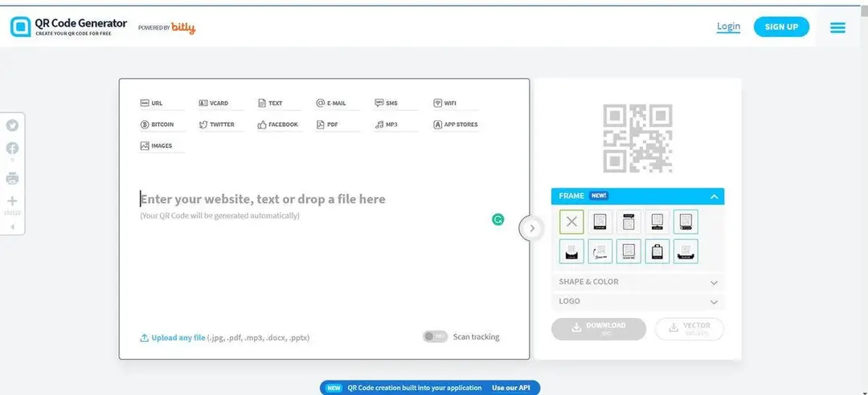Viewport: 868px width, 395px height.
Task: Choose the E-MAIL QR code type
Action: (x=331, y=104)
